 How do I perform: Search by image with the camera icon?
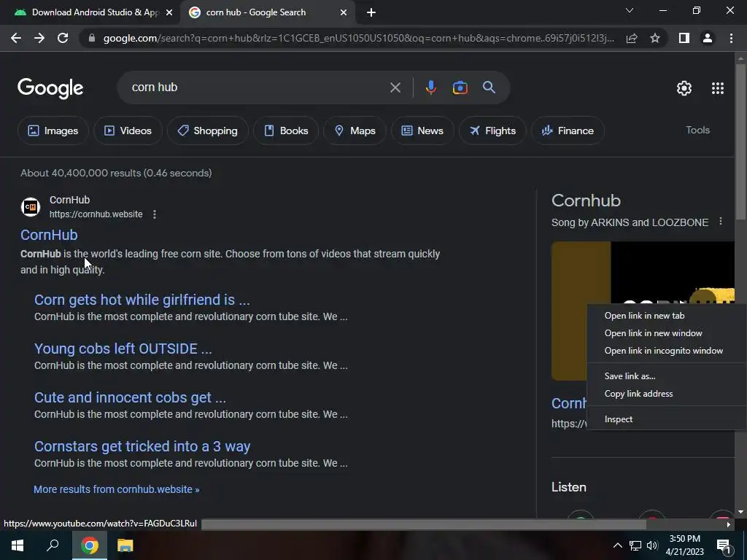pos(460,87)
